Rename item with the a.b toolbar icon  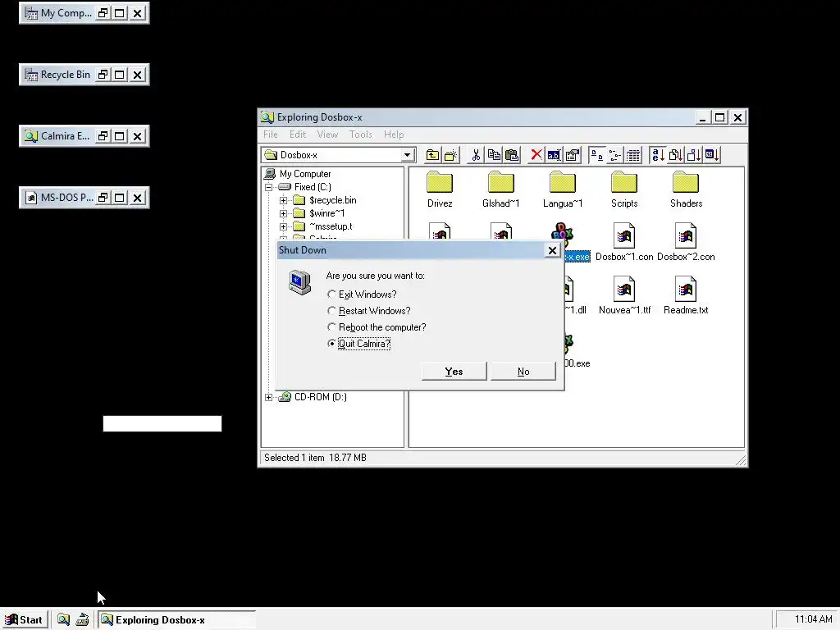[x=554, y=155]
